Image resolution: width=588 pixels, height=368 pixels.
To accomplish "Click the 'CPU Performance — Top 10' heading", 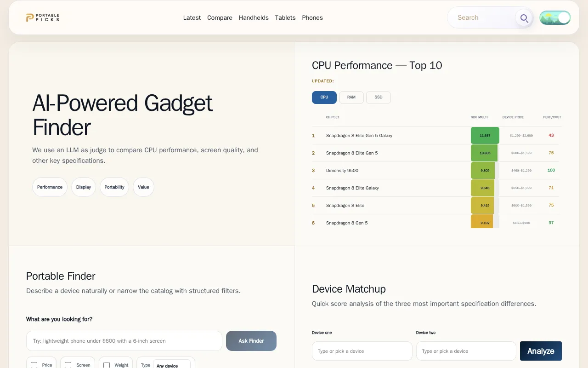I will pos(377,65).
